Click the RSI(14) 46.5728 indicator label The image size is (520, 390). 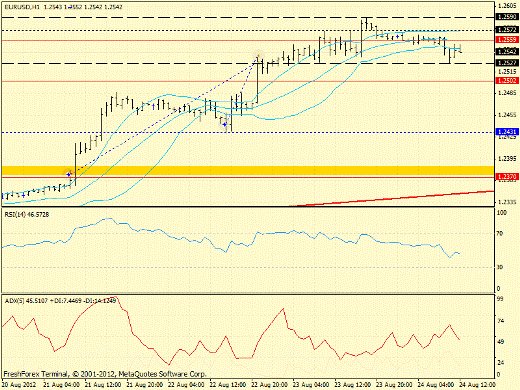[27, 215]
